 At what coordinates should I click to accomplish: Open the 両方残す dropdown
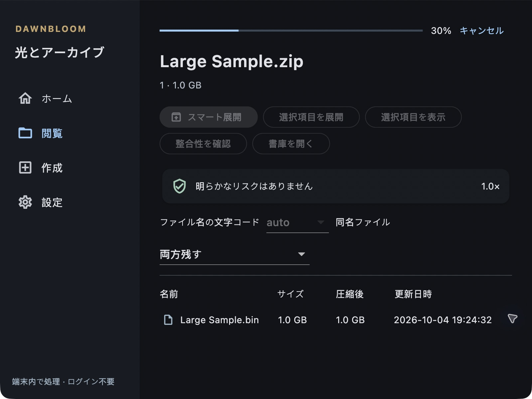(234, 254)
